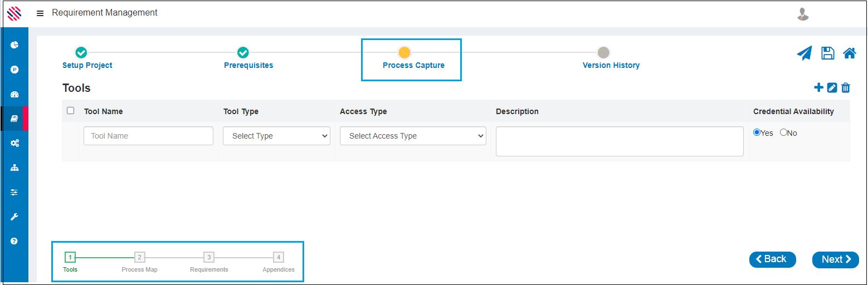Click the striped app logo
The width and height of the screenshot is (868, 285).
point(14,13)
